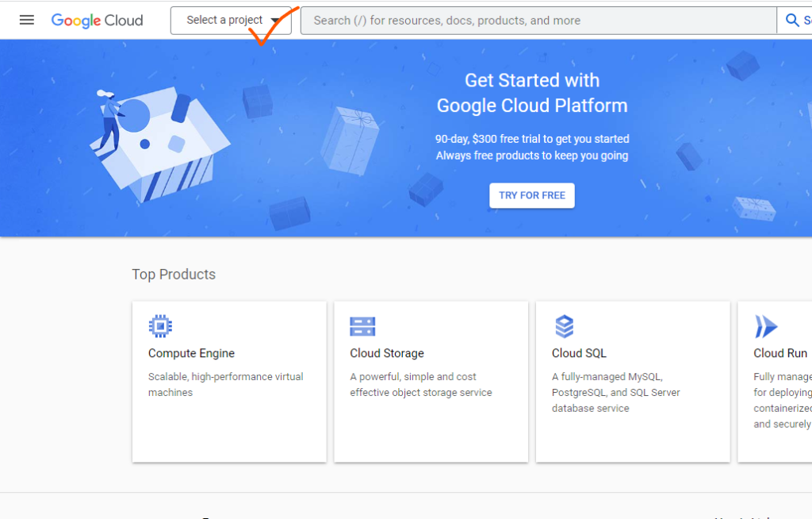
Task: Click the Top Products heading
Action: pos(174,275)
